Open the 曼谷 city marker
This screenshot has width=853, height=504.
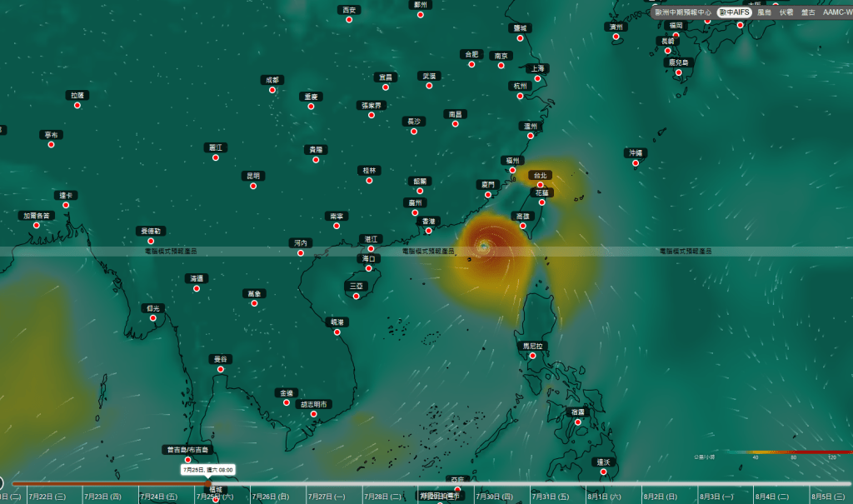pos(220,368)
